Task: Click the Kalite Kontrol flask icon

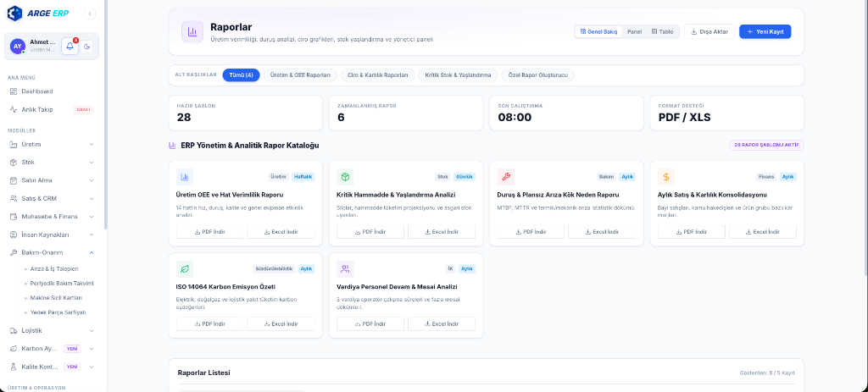Action: (x=14, y=367)
